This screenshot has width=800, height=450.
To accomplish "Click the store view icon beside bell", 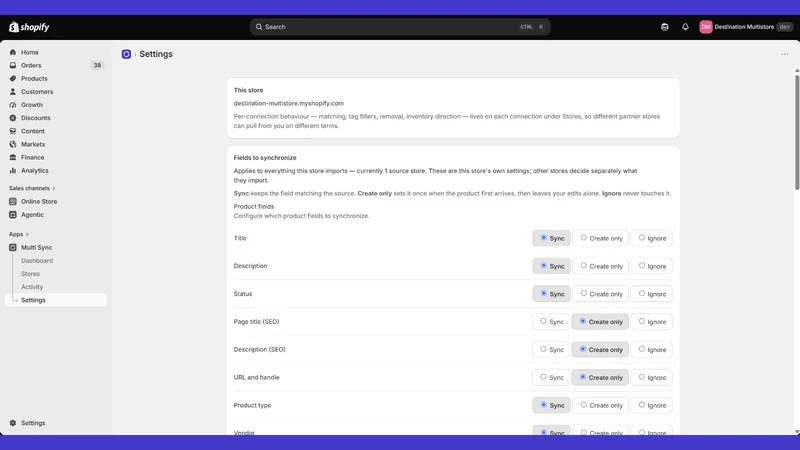I will (x=664, y=27).
